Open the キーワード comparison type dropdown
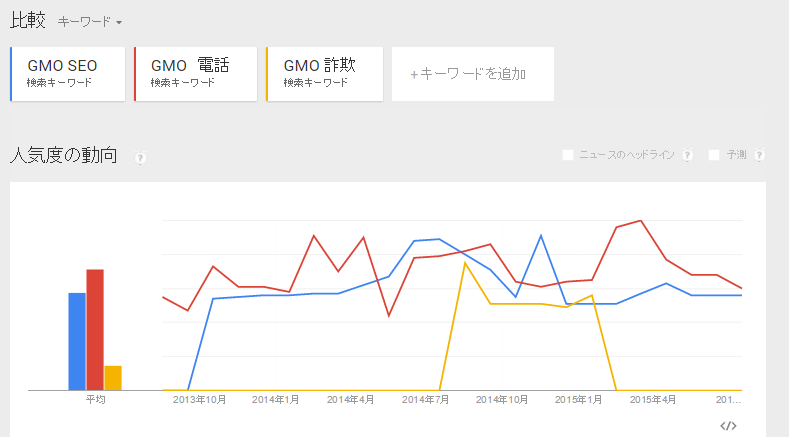The width and height of the screenshot is (789, 437). (90, 22)
